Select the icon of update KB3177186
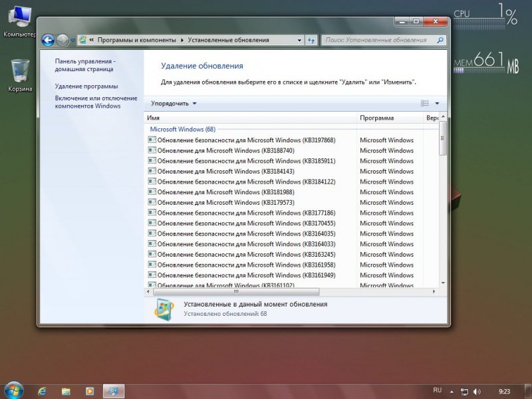 pos(152,213)
